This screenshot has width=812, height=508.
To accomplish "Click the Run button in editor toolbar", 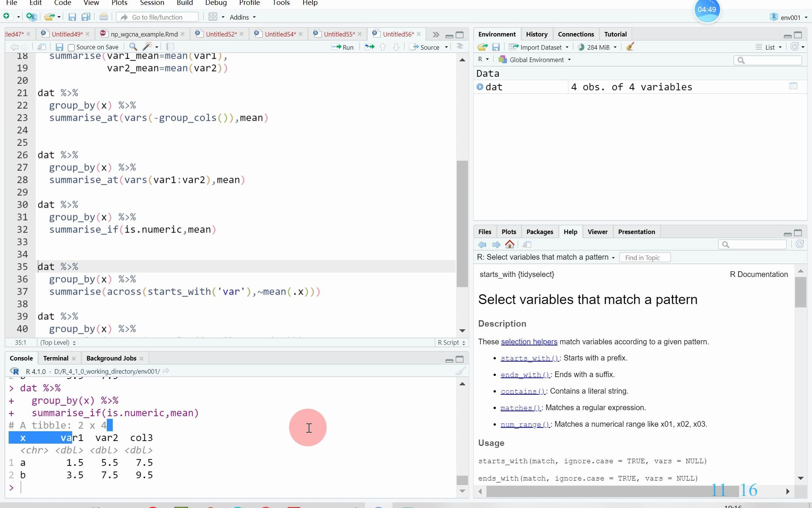I will [x=342, y=47].
